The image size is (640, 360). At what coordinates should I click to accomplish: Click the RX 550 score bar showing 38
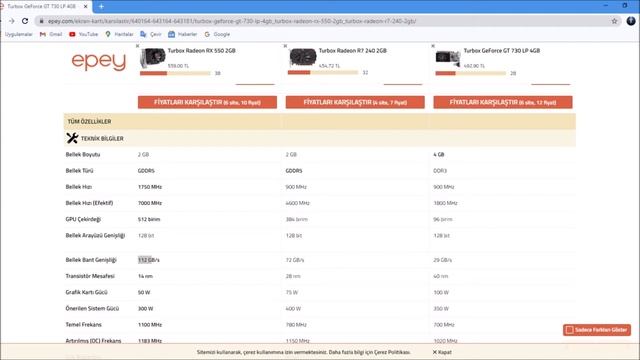175,73
